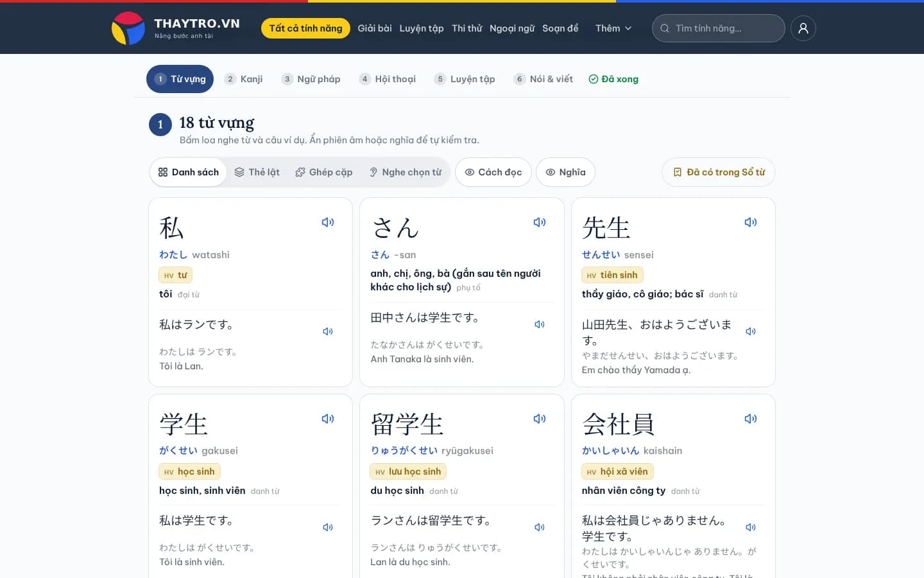The image size is (924, 578).
Task: Play the sentence ランさんは留学生です。
Action: pyautogui.click(x=540, y=527)
